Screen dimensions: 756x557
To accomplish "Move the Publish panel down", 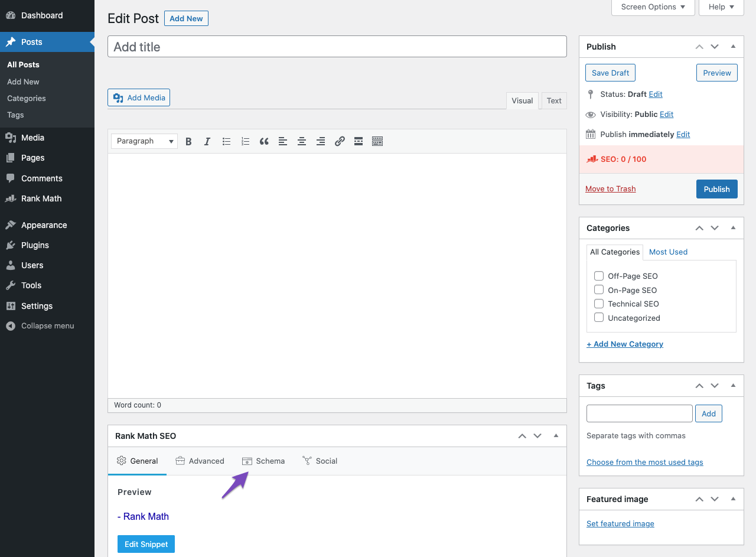I will [715, 47].
